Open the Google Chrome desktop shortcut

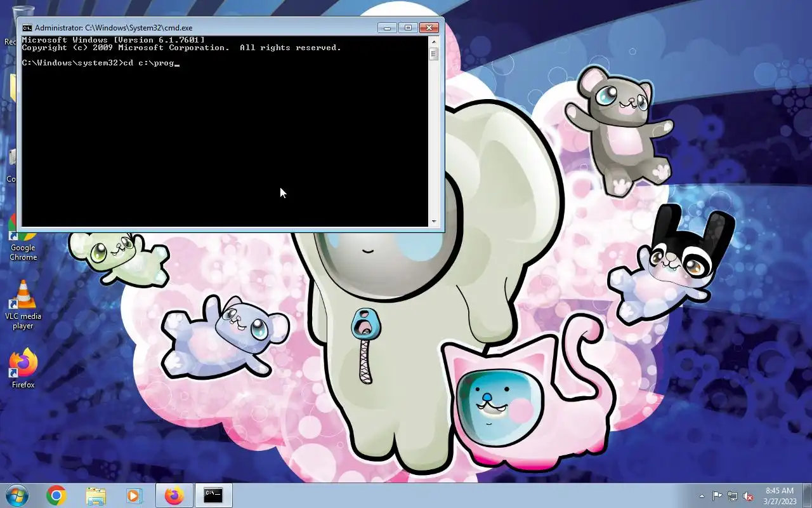[23, 238]
